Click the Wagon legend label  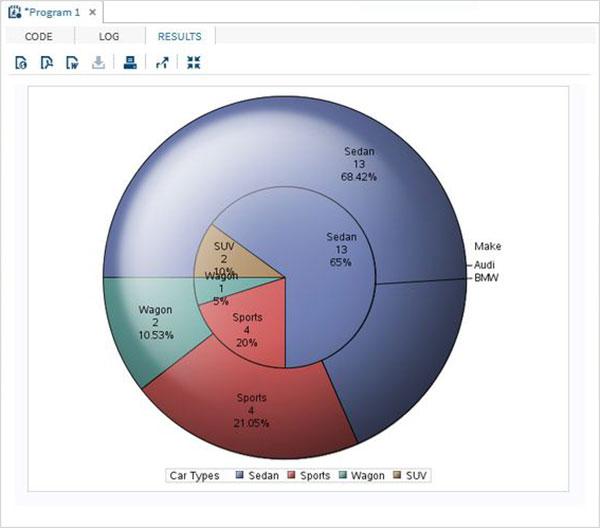(x=368, y=476)
